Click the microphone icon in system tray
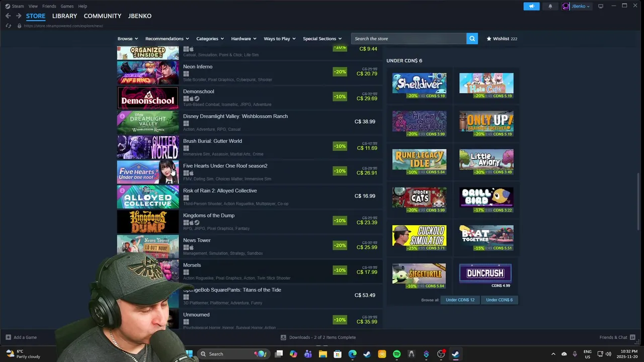The width and height of the screenshot is (644, 362). [575, 354]
